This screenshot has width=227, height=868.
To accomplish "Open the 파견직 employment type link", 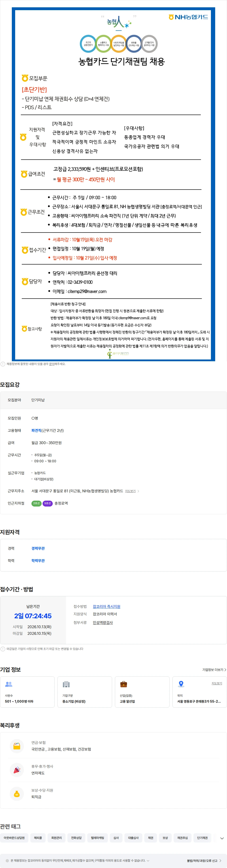I will (36, 430).
